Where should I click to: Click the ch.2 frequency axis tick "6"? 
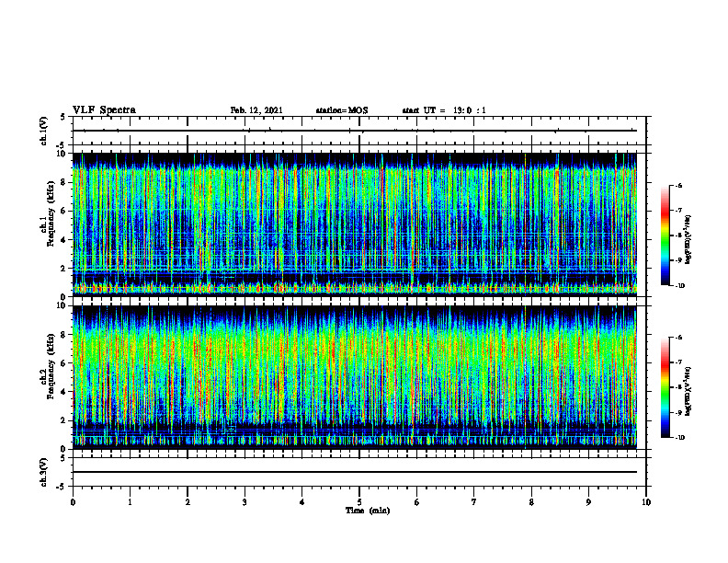63,363
